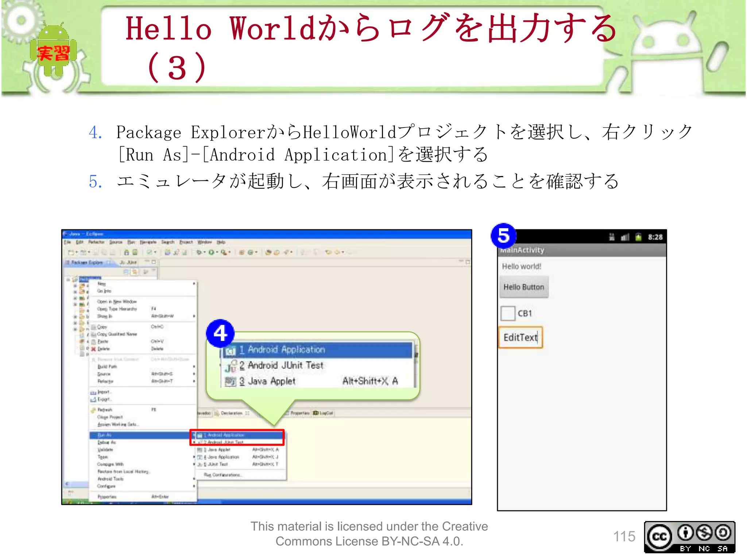This screenshot has width=747, height=560.
Task: Choose Team in the context menu
Action: coord(143,457)
